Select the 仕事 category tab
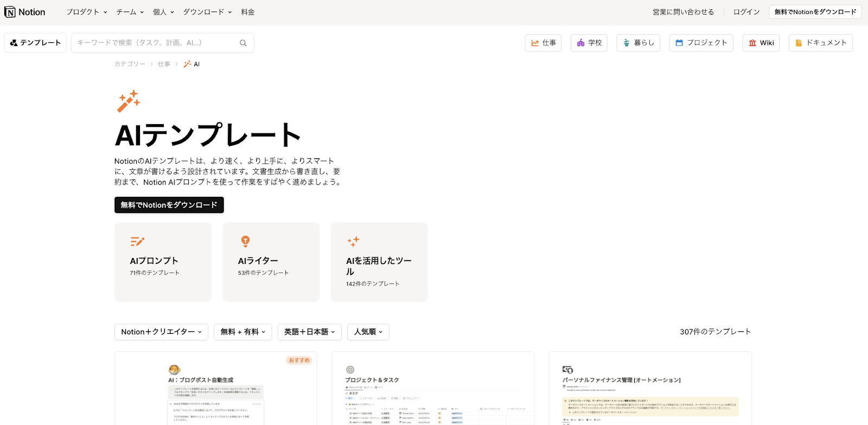 pos(543,43)
